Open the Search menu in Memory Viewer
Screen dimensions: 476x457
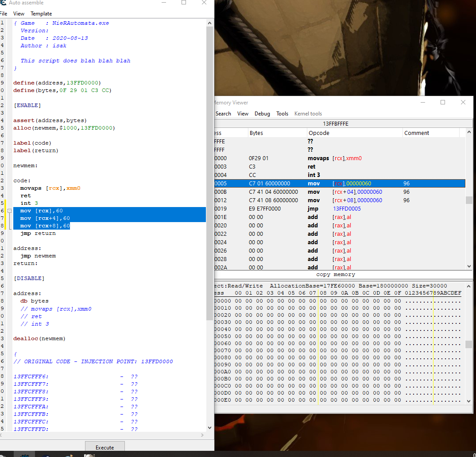pyautogui.click(x=223, y=114)
